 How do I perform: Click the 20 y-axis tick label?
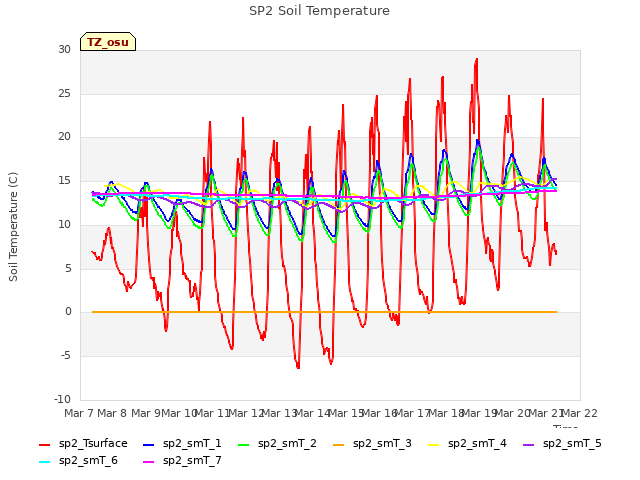64,137
